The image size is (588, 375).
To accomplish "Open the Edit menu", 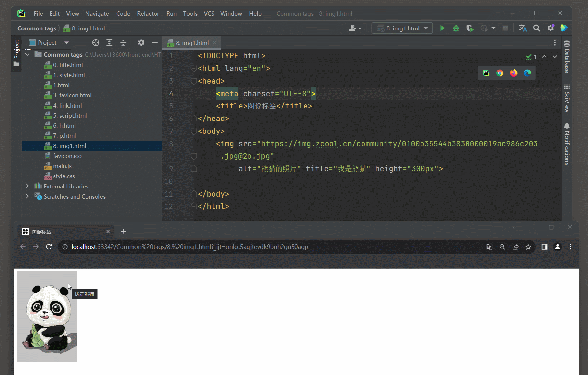I will [54, 13].
